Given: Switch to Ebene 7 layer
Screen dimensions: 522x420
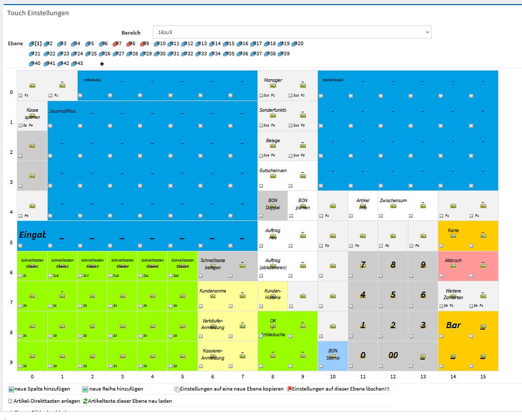Looking at the screenshot, I should [x=117, y=44].
